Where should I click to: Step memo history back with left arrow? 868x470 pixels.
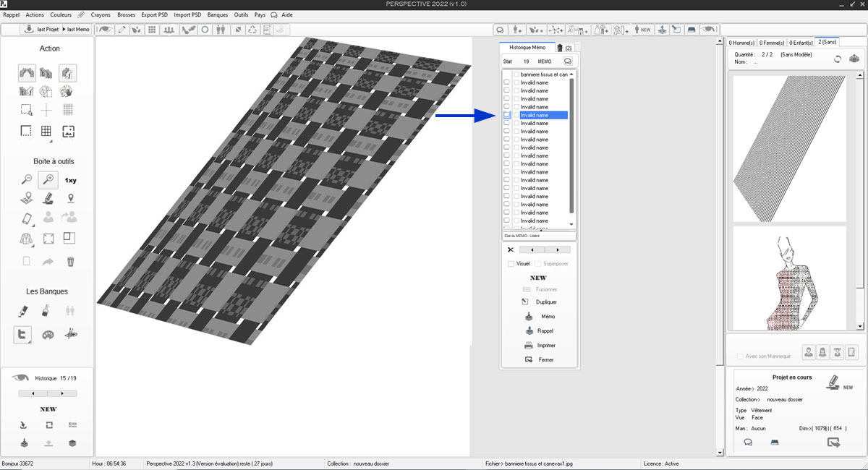pos(532,249)
